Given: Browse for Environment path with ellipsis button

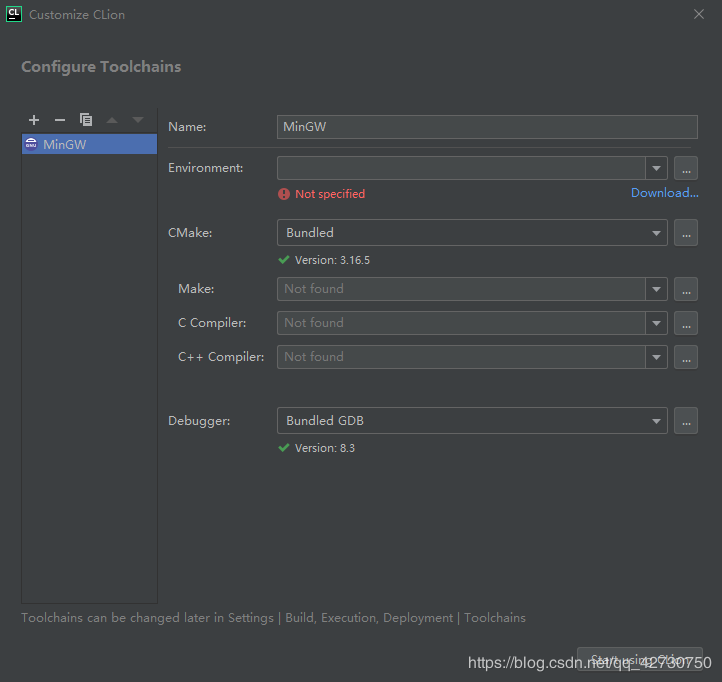Looking at the screenshot, I should 685,168.
